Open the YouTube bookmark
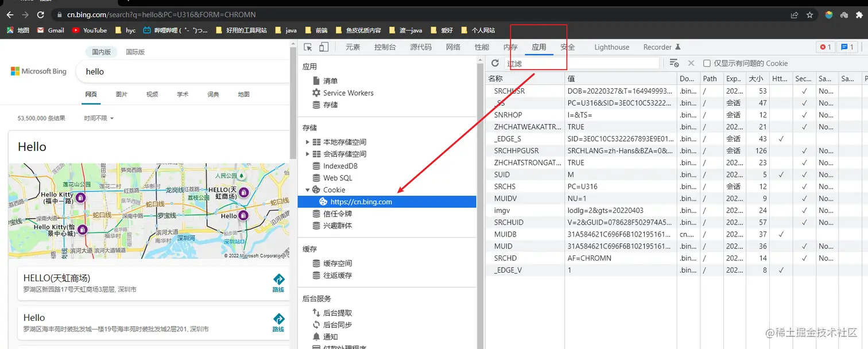This screenshot has height=349, width=868. click(x=90, y=30)
